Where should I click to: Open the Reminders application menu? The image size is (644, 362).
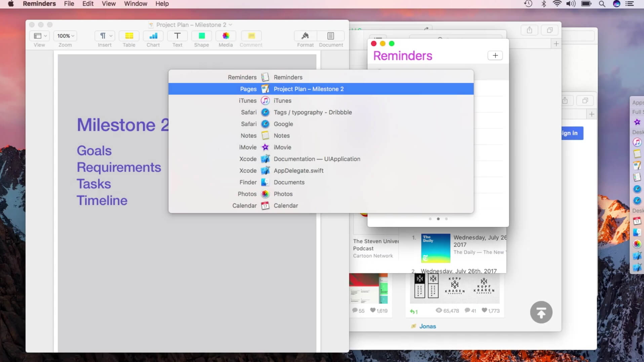click(x=39, y=4)
